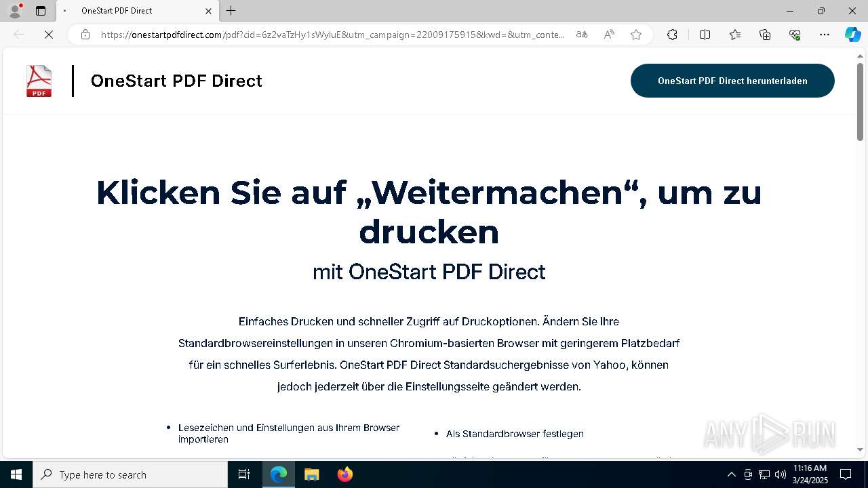Screen dimensions: 868x488
Task: Launch Firefox from taskbar
Action: (345, 474)
